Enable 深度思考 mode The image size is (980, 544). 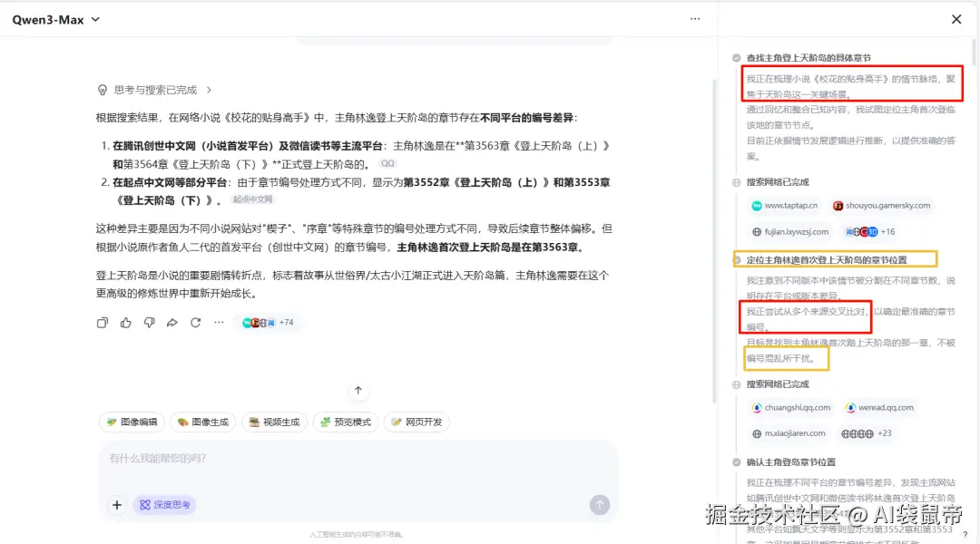(x=163, y=504)
